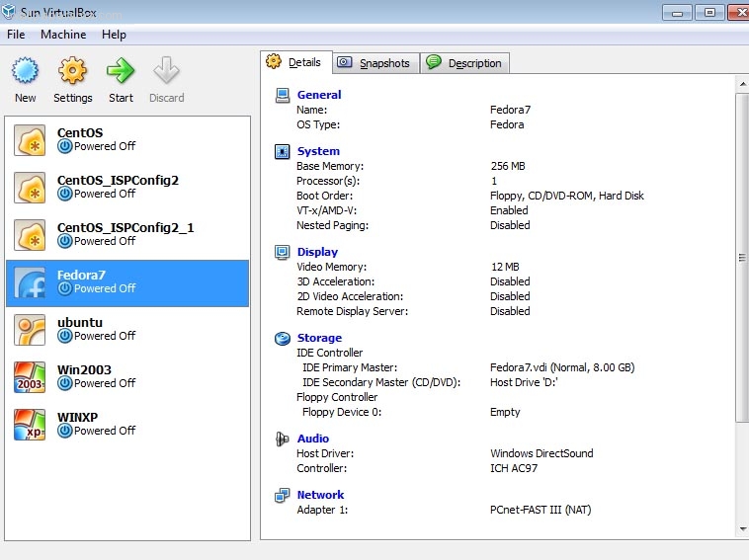749x560 pixels.
Task: Open the Network settings link
Action: click(320, 495)
